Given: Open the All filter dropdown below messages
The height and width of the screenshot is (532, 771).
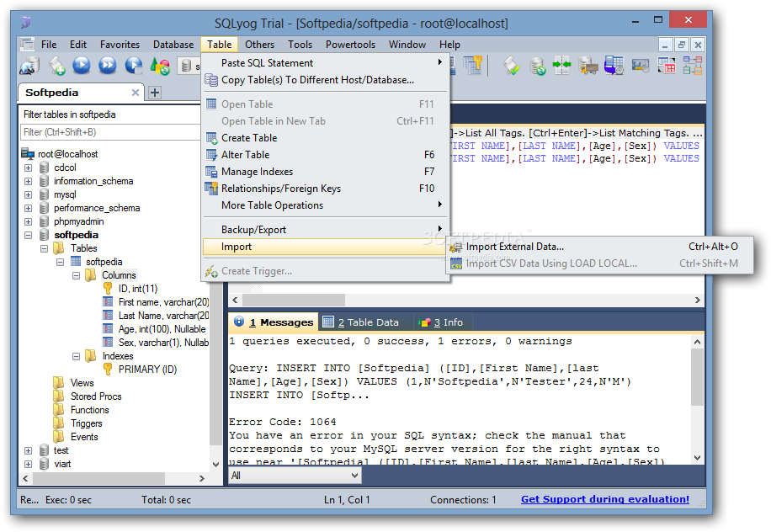Looking at the screenshot, I should tap(295, 476).
